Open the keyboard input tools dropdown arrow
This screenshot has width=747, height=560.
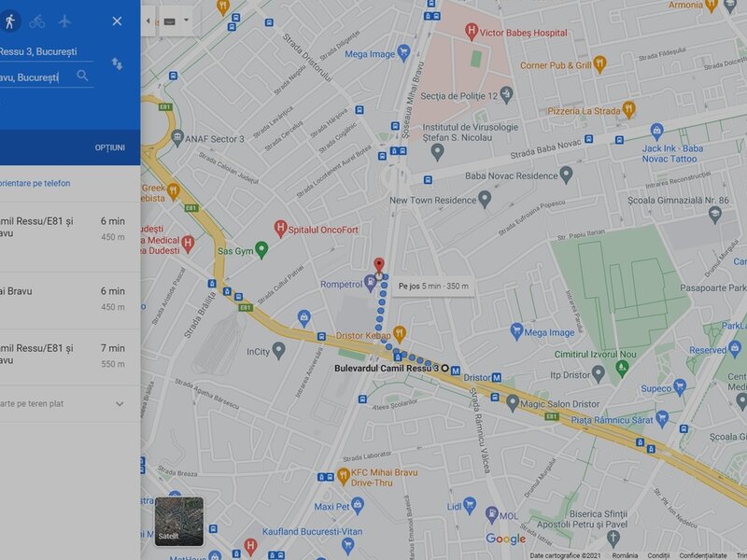pyautogui.click(x=186, y=20)
